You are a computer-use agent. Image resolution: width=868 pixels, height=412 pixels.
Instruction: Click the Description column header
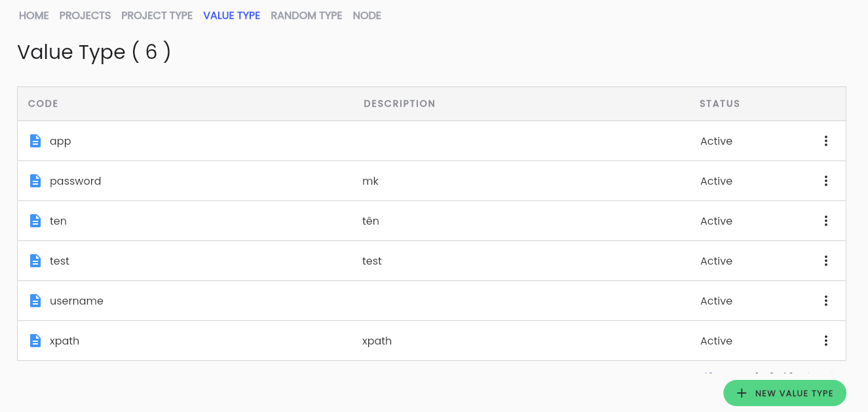(x=400, y=103)
